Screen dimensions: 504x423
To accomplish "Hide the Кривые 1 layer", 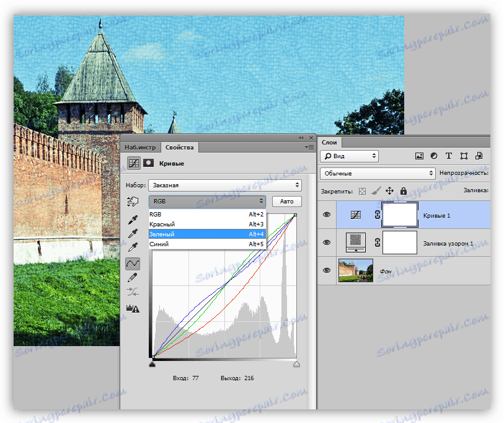I will pos(327,215).
